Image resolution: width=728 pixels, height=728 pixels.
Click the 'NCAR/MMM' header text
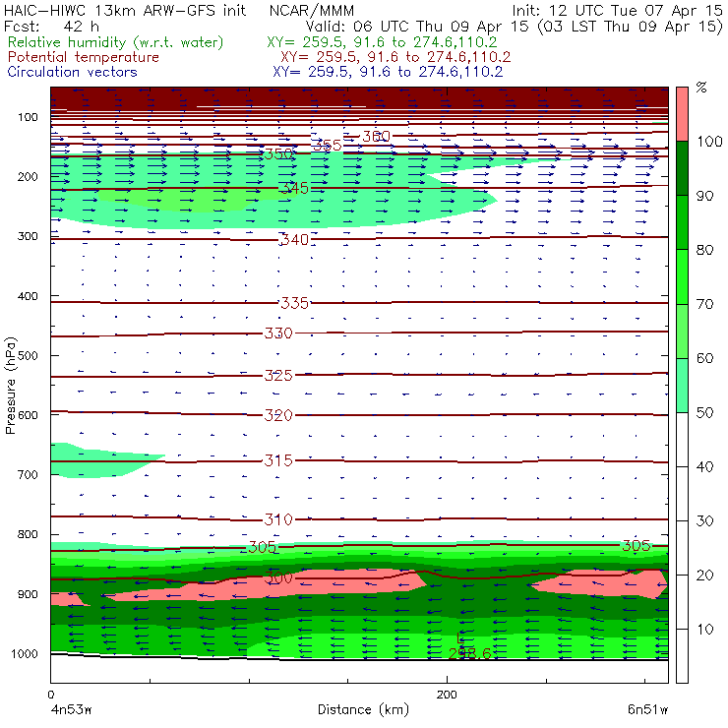coord(312,11)
